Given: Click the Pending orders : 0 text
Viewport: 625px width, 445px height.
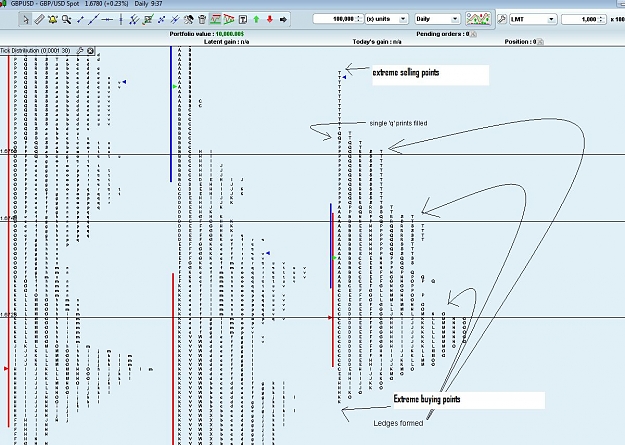Looking at the screenshot, I should click(442, 34).
